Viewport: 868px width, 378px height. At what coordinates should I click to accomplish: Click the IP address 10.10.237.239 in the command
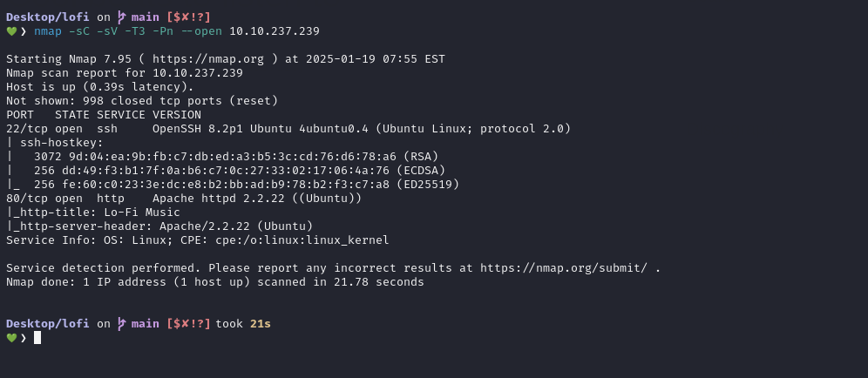click(x=275, y=31)
